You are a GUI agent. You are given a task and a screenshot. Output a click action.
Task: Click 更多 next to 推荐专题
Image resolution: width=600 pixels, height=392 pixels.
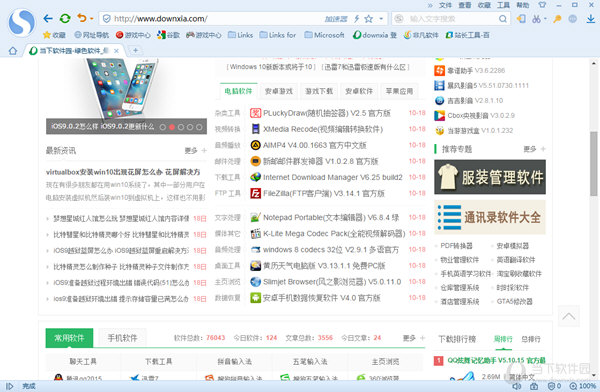[534, 149]
